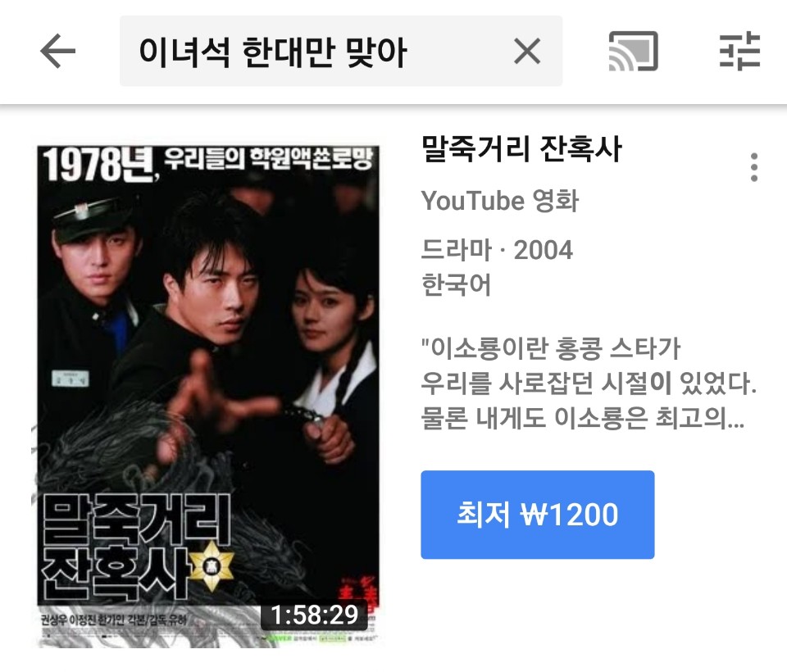Click the 드라마 · 2004 genre line
This screenshot has width=787, height=672.
click(497, 250)
